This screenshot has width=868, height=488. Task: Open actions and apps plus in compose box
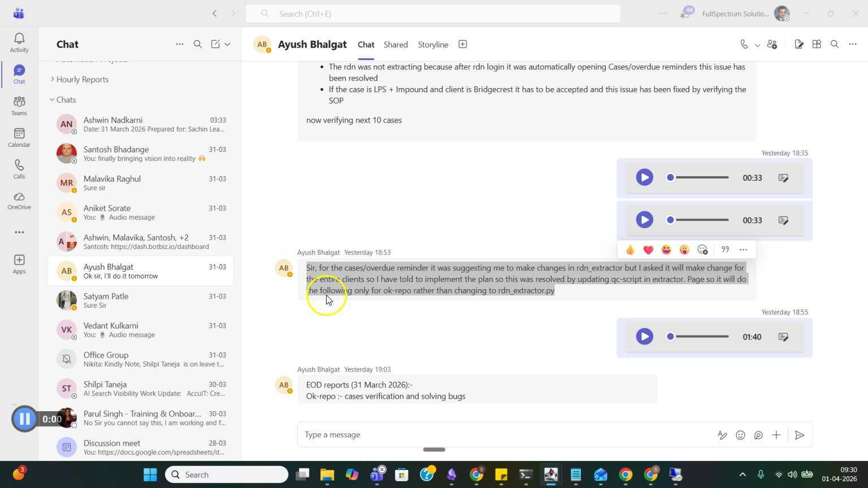point(776,435)
